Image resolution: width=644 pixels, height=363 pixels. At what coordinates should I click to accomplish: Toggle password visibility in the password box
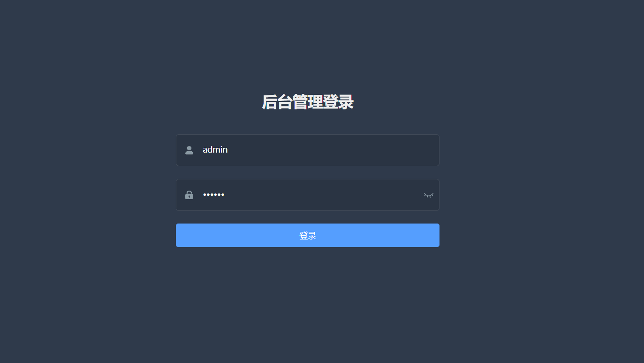pos(429,195)
